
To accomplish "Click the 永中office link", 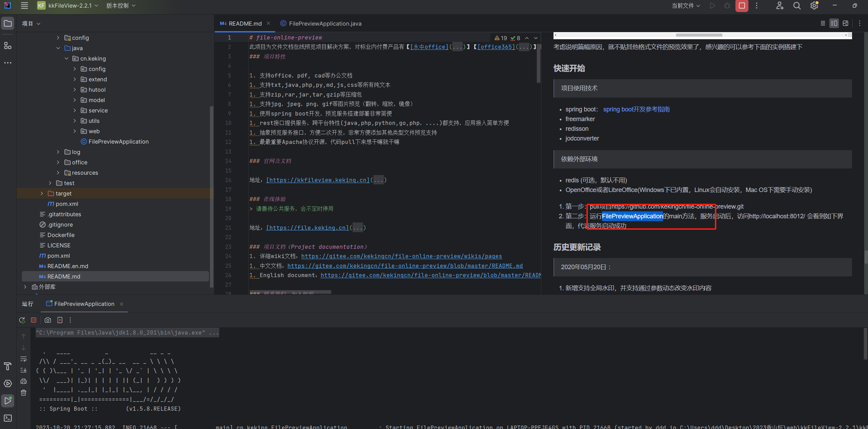I will point(429,47).
